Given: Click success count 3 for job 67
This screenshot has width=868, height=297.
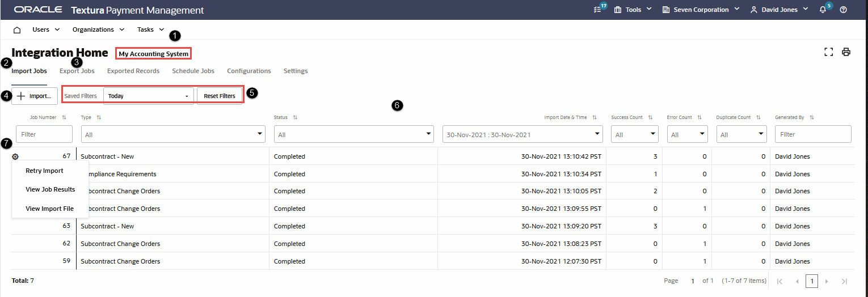Looking at the screenshot, I should [655, 156].
